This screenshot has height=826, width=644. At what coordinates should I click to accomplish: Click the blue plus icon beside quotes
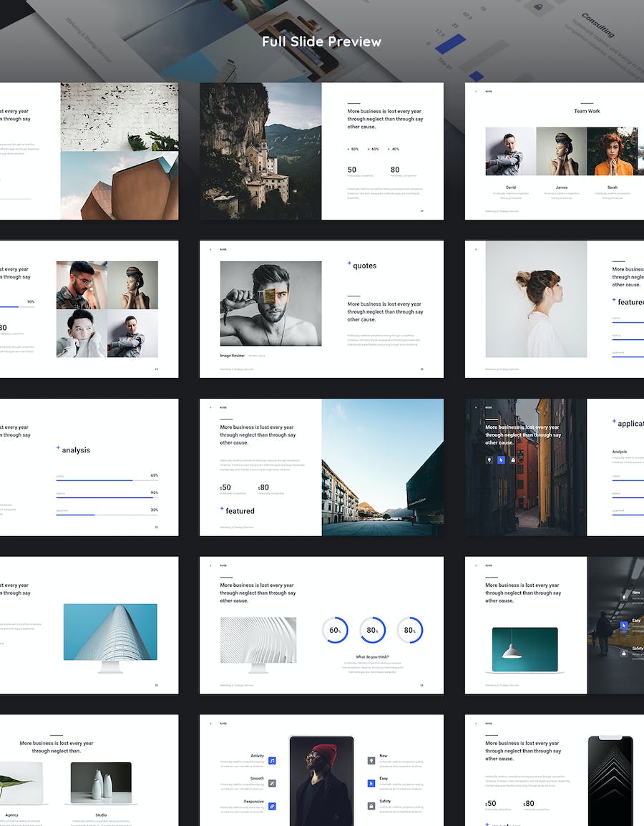point(349,263)
